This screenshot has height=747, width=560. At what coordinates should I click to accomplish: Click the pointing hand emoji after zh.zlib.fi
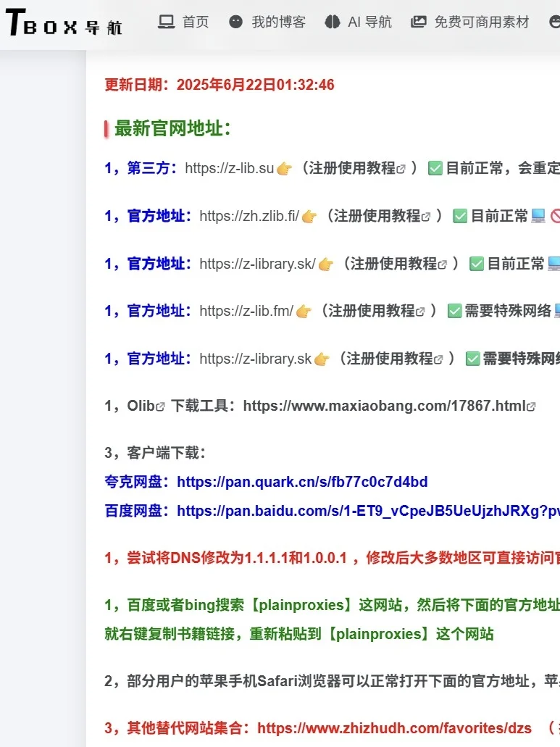[x=309, y=217]
